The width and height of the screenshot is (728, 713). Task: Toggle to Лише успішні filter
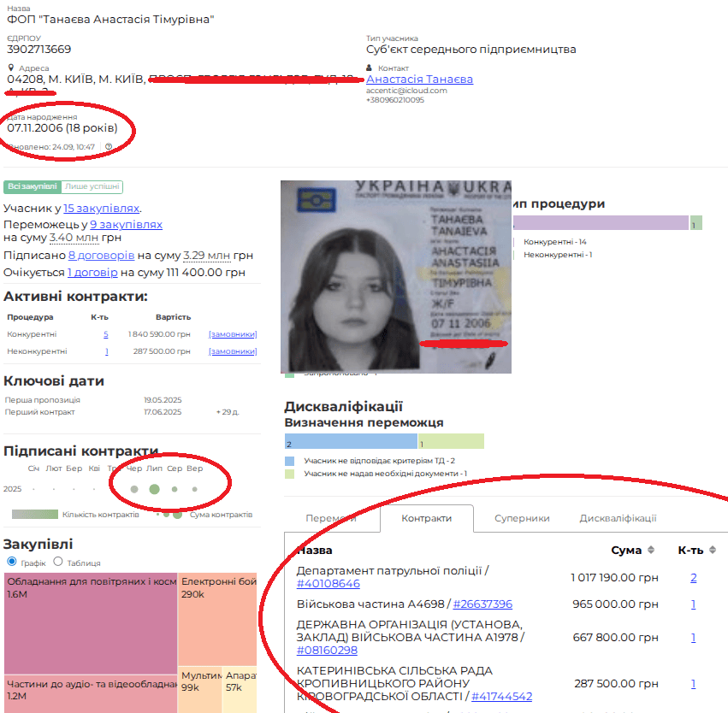click(x=92, y=186)
